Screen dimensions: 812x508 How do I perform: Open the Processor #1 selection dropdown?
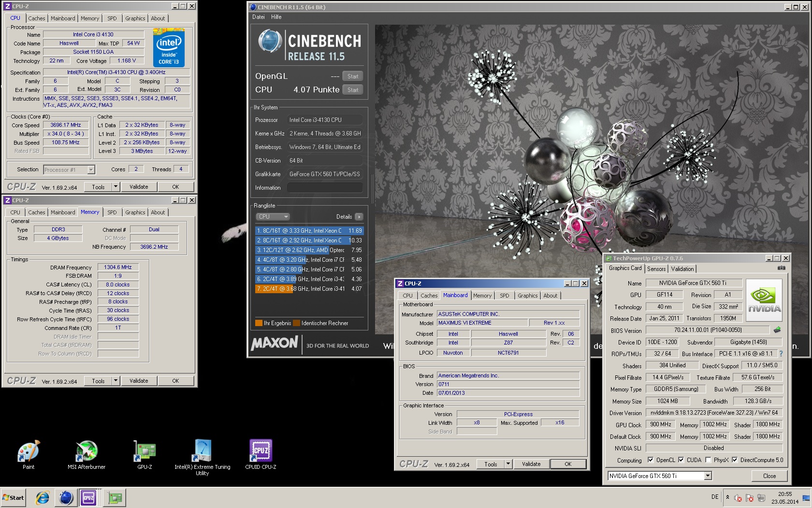(x=91, y=170)
